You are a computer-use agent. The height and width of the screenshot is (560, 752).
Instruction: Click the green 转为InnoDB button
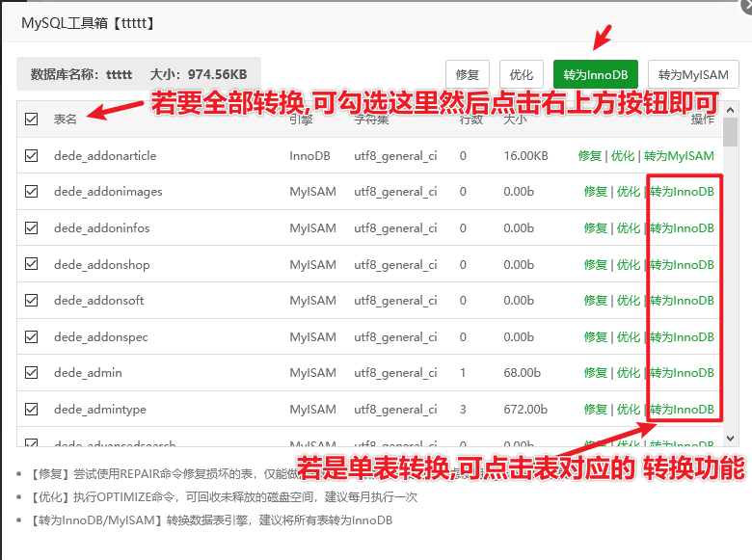[596, 74]
